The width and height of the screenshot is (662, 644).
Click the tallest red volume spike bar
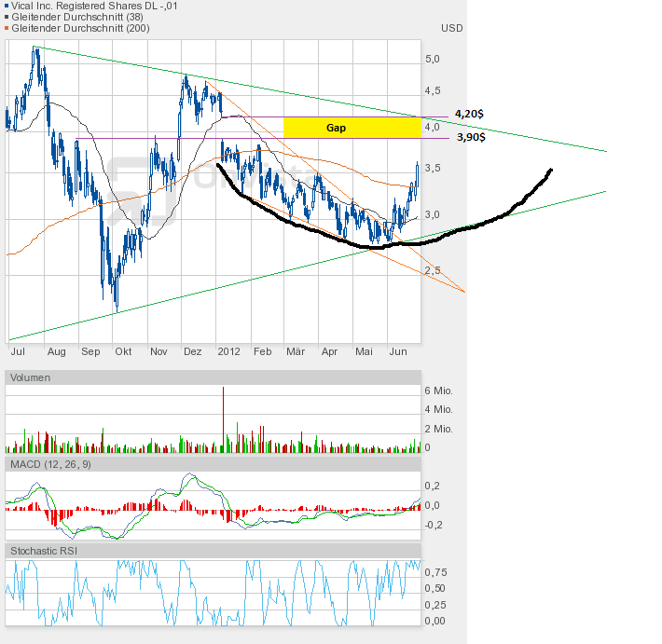point(224,419)
